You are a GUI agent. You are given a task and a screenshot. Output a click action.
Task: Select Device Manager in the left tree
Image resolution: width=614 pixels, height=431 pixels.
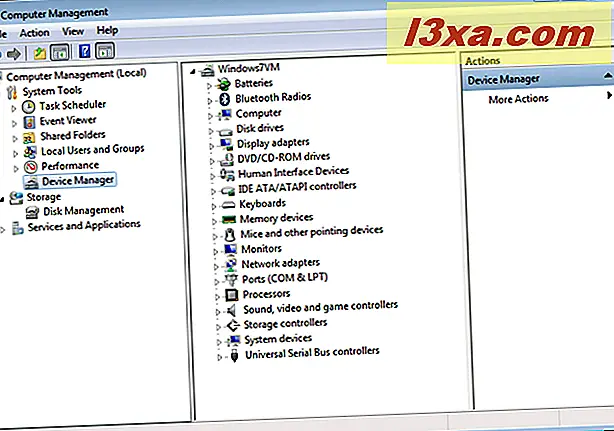pyautogui.click(x=78, y=180)
